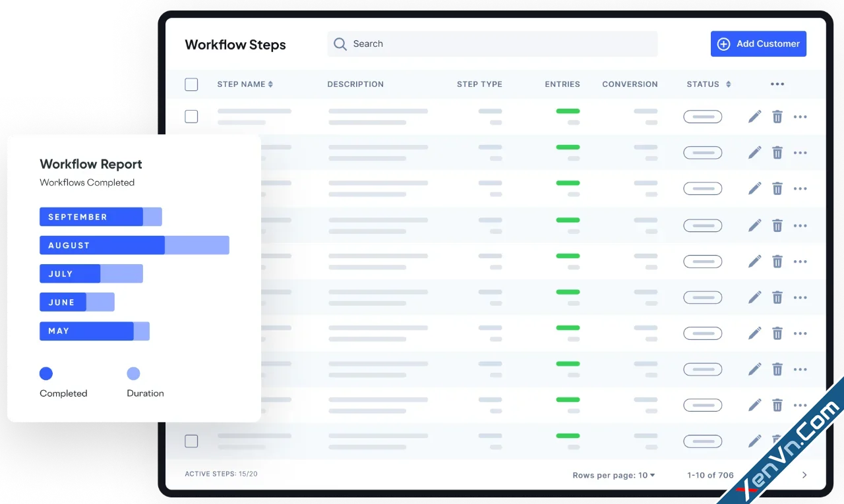
Task: Click the "1-10 of 706" pagination text
Action: (x=710, y=475)
